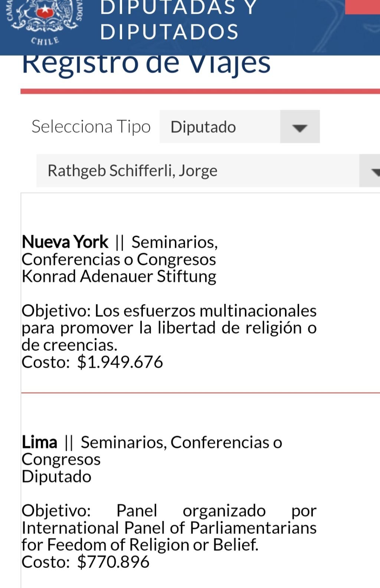
Task: Select the Lima trip entry title
Action: pyautogui.click(x=39, y=442)
